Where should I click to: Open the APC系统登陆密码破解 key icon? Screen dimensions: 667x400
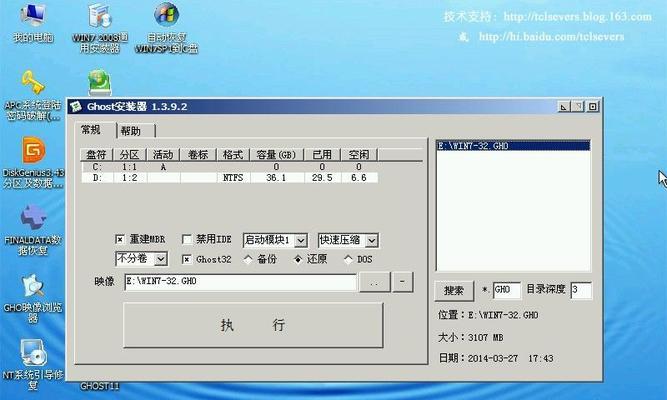click(x=33, y=94)
